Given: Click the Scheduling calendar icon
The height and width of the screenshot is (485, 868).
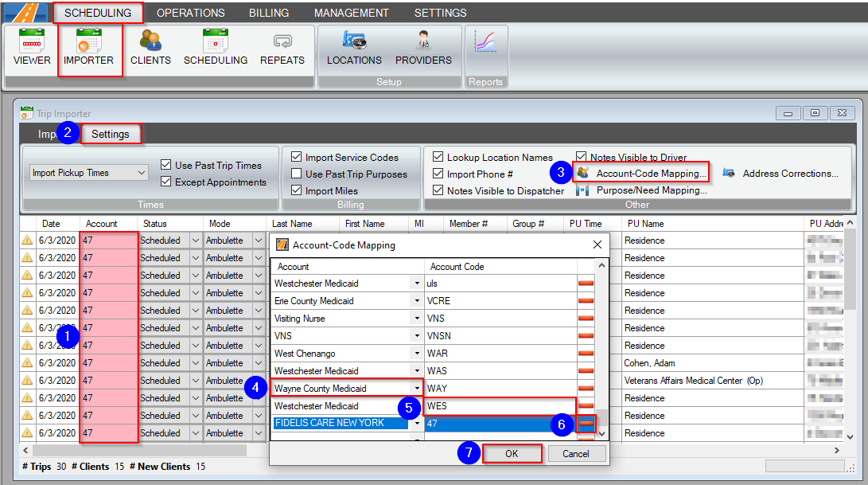Looking at the screenshot, I should point(216,48).
